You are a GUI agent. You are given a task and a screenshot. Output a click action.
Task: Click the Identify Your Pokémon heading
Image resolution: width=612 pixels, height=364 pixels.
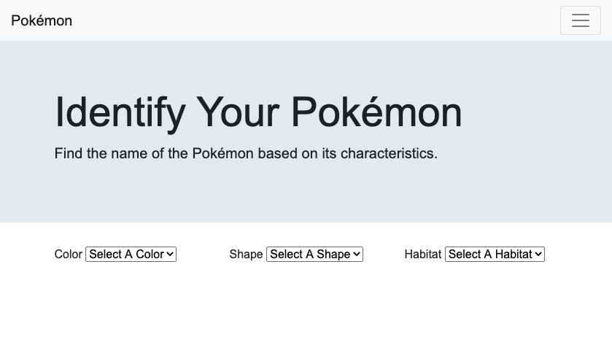pos(258,112)
